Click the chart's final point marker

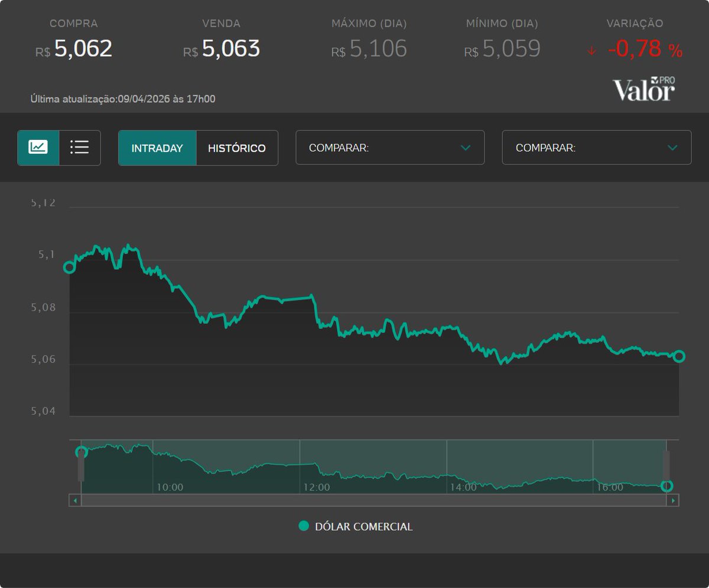tap(679, 356)
